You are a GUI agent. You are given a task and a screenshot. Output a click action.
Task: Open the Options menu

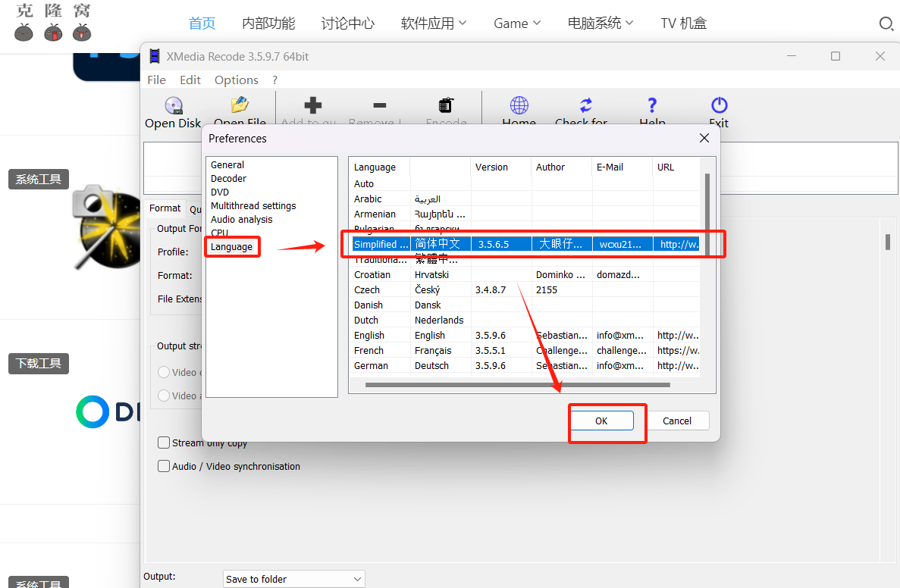pos(237,80)
